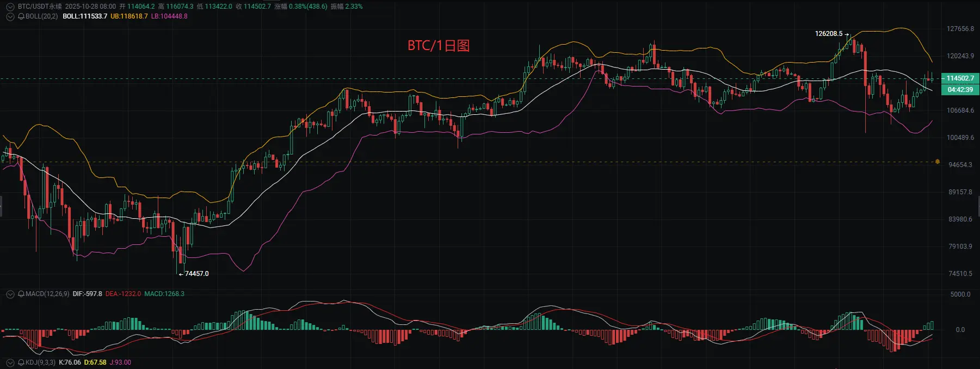Click the 89157.8 price axis label
The height and width of the screenshot is (369, 980).
point(960,192)
